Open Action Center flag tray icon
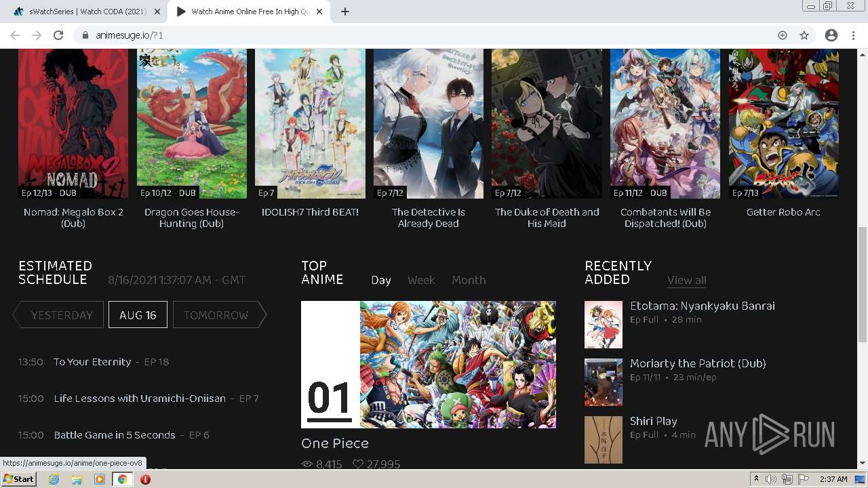The width and height of the screenshot is (868, 488). coord(804,479)
